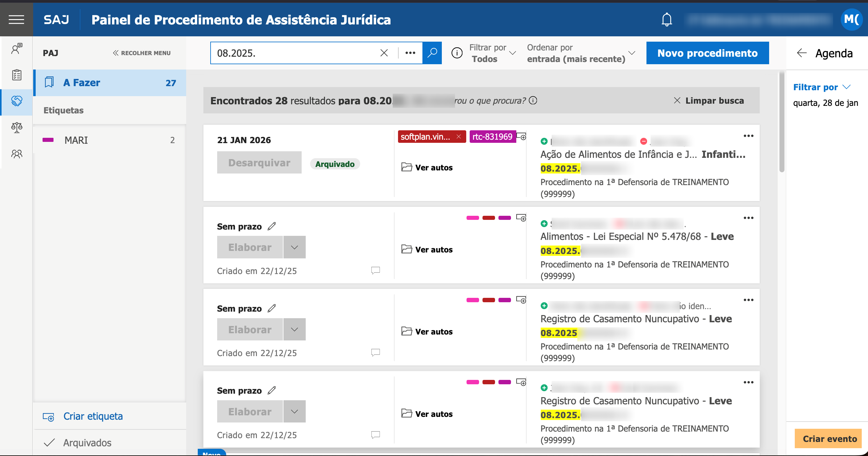Click the checklist clipboard sidebar icon
Image resolution: width=868 pixels, height=456 pixels.
17,75
